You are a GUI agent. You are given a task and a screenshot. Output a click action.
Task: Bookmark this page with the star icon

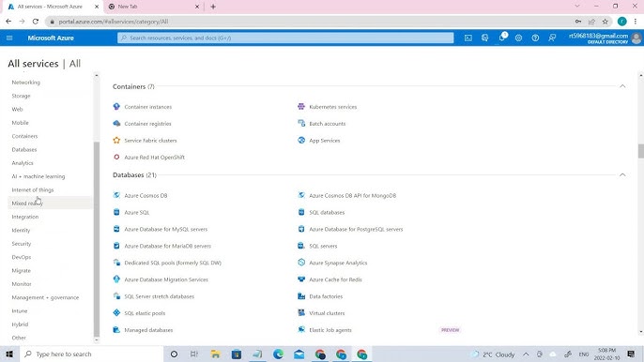pyautogui.click(x=605, y=22)
